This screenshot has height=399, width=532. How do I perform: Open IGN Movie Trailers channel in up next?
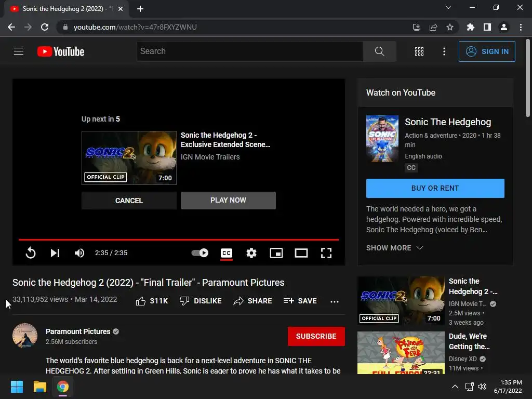[x=210, y=157]
